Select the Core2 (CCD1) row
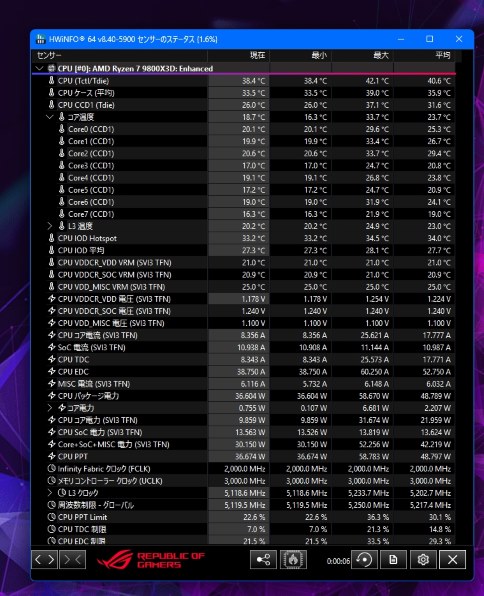Image resolution: width=484 pixels, height=596 pixels. 244,154
